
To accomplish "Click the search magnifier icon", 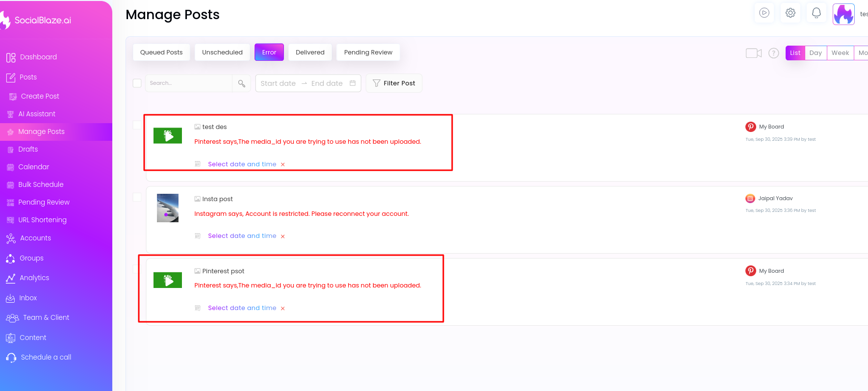I will pyautogui.click(x=241, y=83).
